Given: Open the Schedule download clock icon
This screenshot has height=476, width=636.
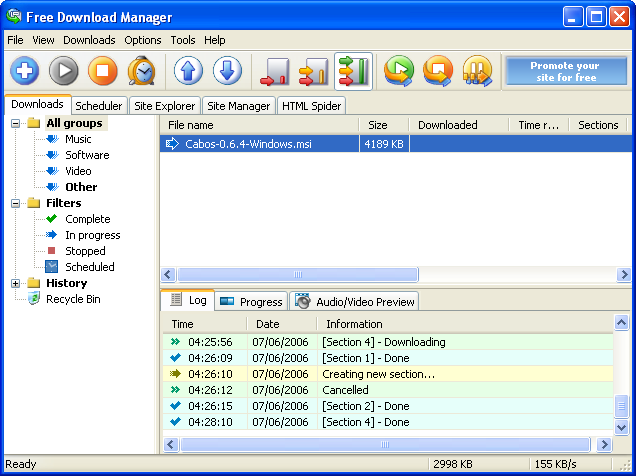Looking at the screenshot, I should click(x=141, y=71).
